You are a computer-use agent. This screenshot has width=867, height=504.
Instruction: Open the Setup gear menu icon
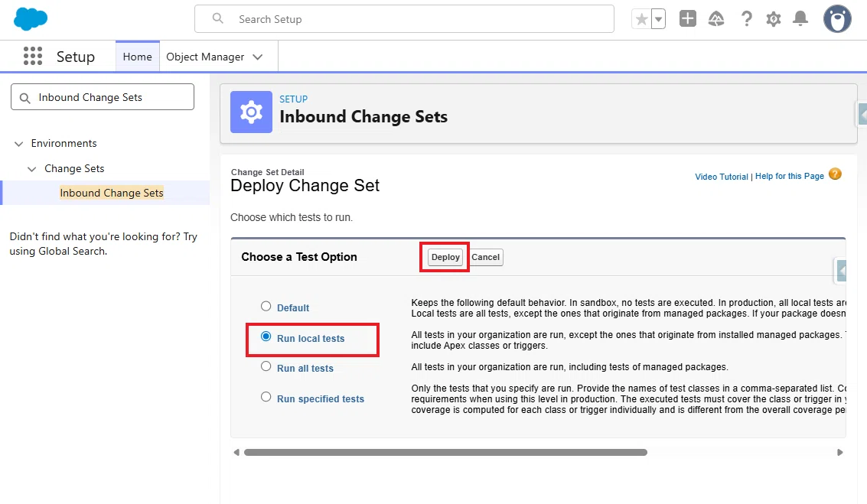point(773,19)
